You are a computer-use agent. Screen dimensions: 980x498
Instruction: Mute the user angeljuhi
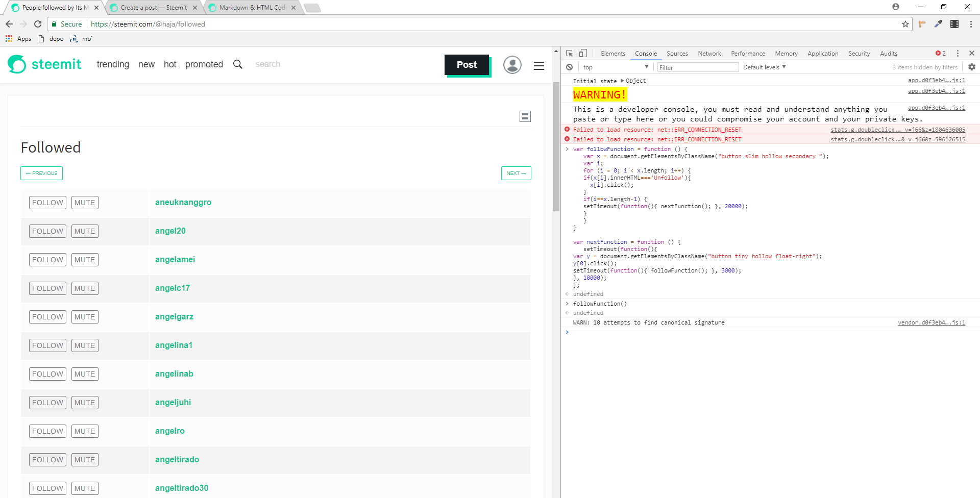pos(85,403)
